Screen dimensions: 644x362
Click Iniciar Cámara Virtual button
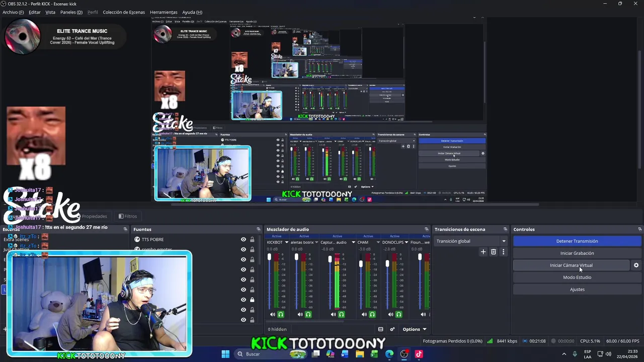tap(572, 265)
